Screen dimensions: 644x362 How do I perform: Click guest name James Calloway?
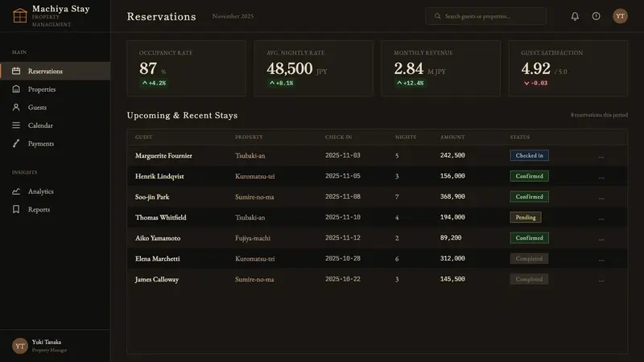pos(157,279)
